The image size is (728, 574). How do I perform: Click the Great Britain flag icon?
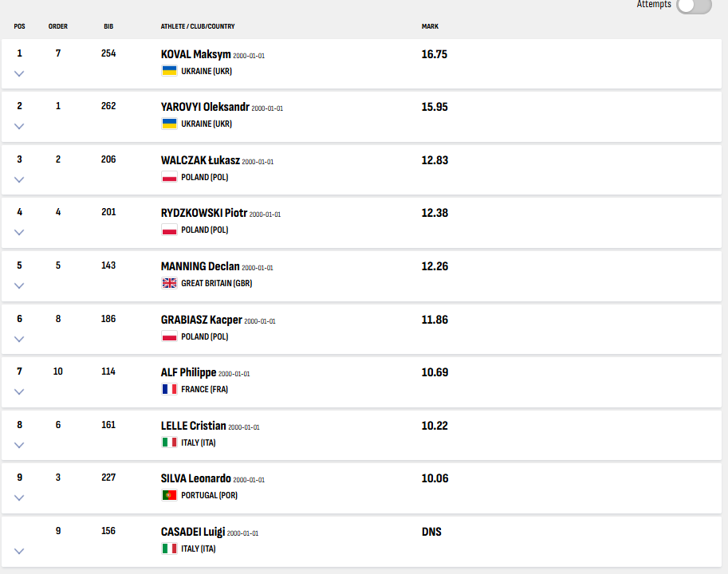tap(169, 282)
